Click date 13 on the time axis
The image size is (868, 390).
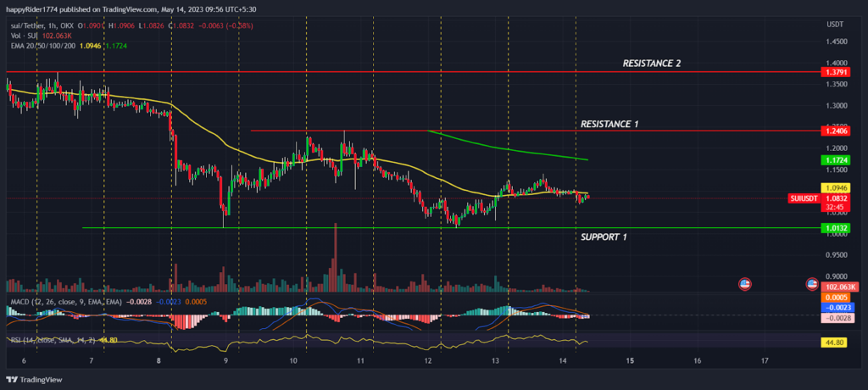495,360
